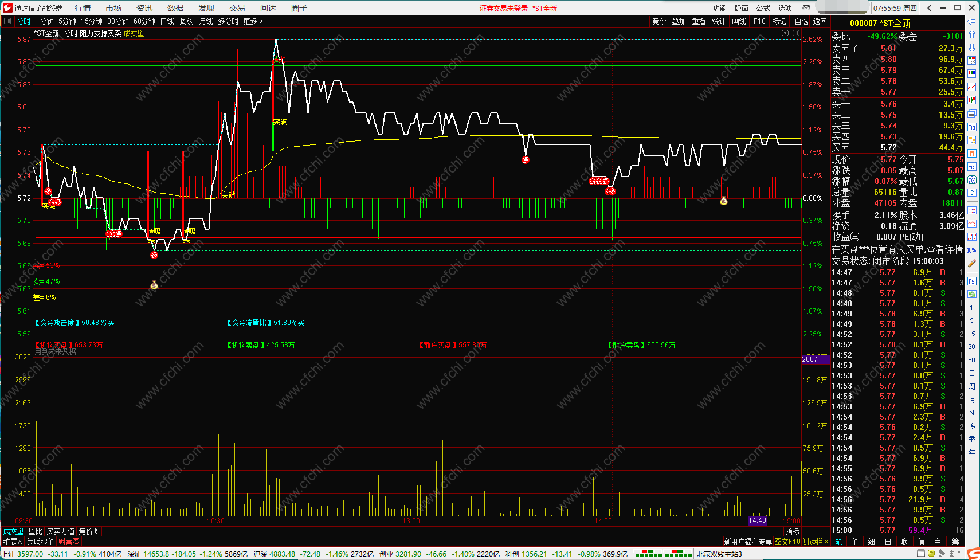Click the status bar list icon
The height and width of the screenshot is (560, 980).
pyautogui.click(x=920, y=553)
